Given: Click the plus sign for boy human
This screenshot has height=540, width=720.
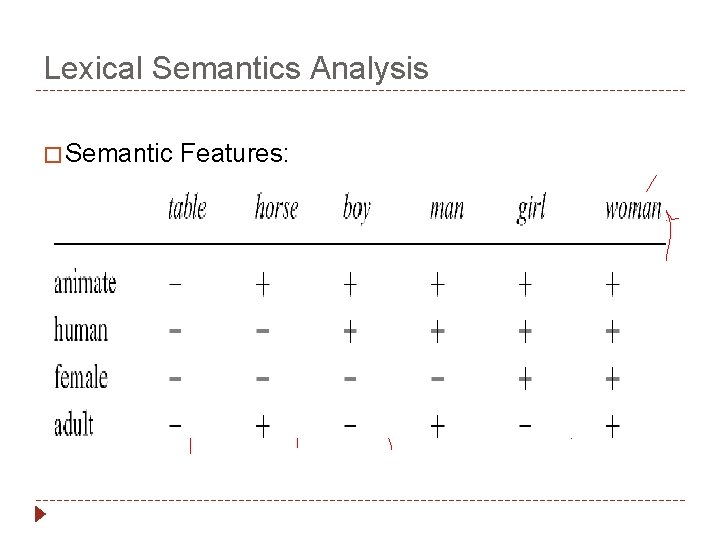Looking at the screenshot, I should (x=350, y=331).
